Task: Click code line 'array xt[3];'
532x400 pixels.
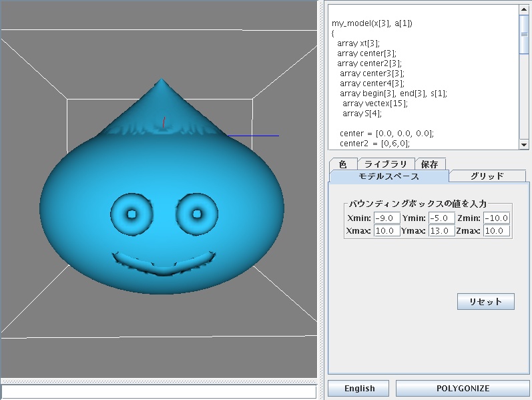Action: click(358, 43)
